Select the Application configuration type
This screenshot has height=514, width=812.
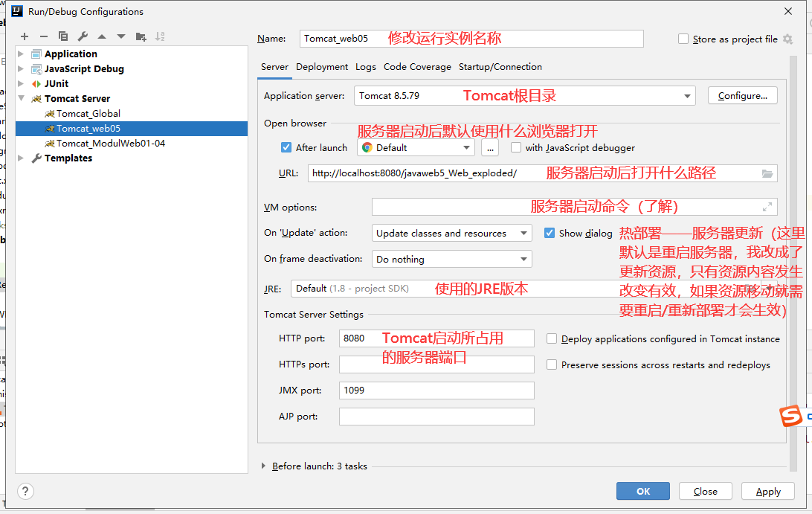coord(71,54)
